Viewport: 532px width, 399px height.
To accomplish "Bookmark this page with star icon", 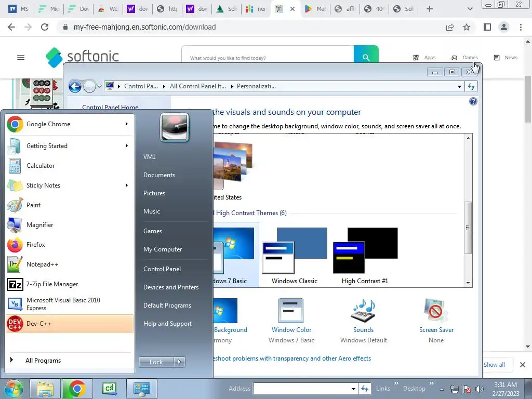I will pos(467,27).
